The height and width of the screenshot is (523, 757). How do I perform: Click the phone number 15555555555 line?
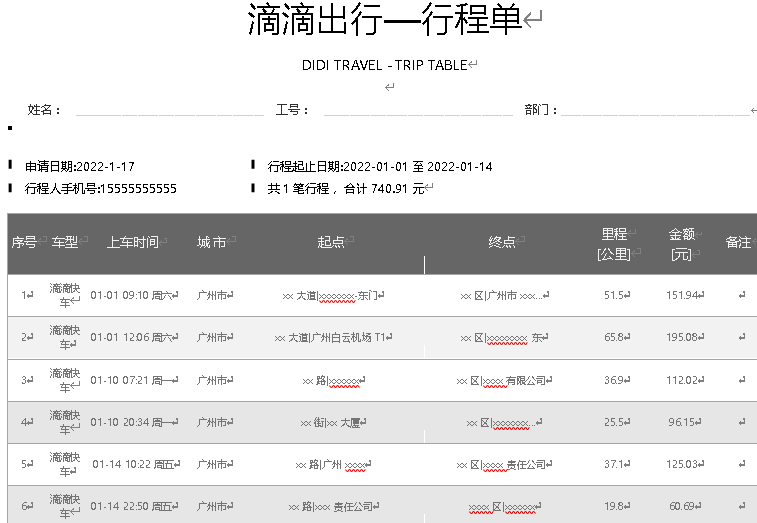tap(100, 188)
